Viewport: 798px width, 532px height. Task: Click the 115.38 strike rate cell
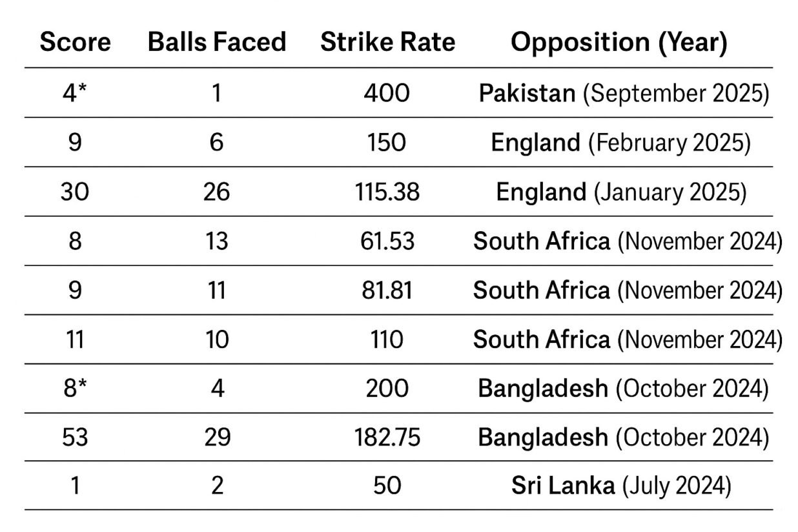[x=387, y=192]
